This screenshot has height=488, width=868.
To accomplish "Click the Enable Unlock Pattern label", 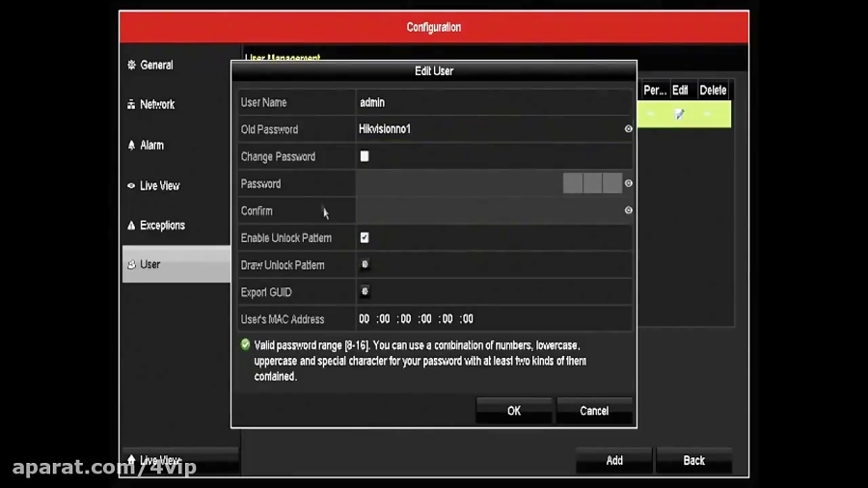I will point(286,238).
